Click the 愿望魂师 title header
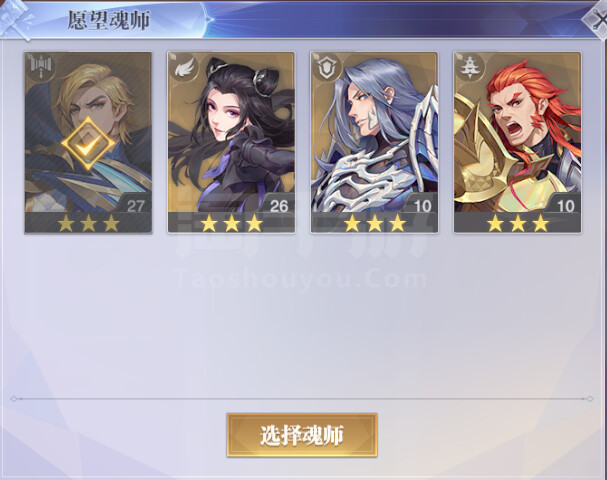Viewport: 607px width, 480px height. click(109, 21)
